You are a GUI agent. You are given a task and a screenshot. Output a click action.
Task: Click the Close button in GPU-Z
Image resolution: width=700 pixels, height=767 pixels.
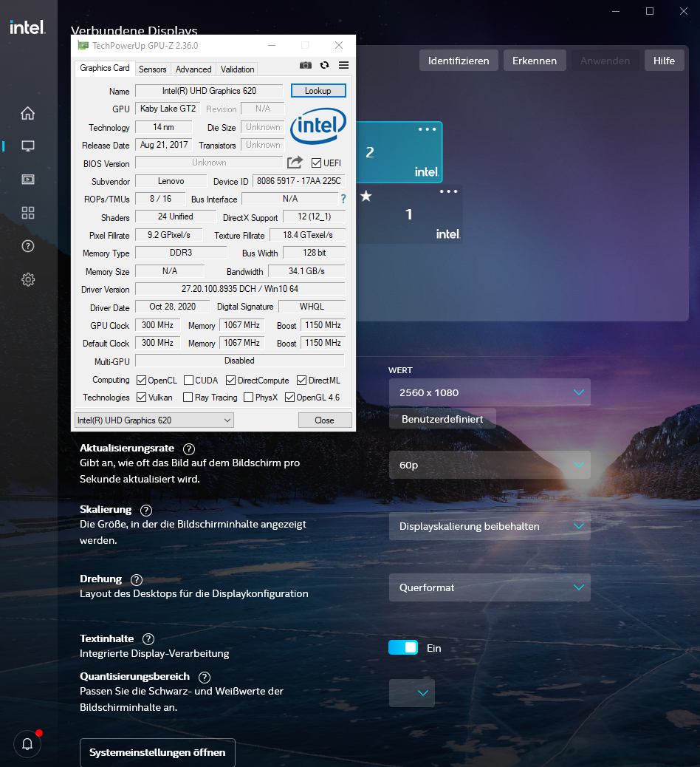325,420
